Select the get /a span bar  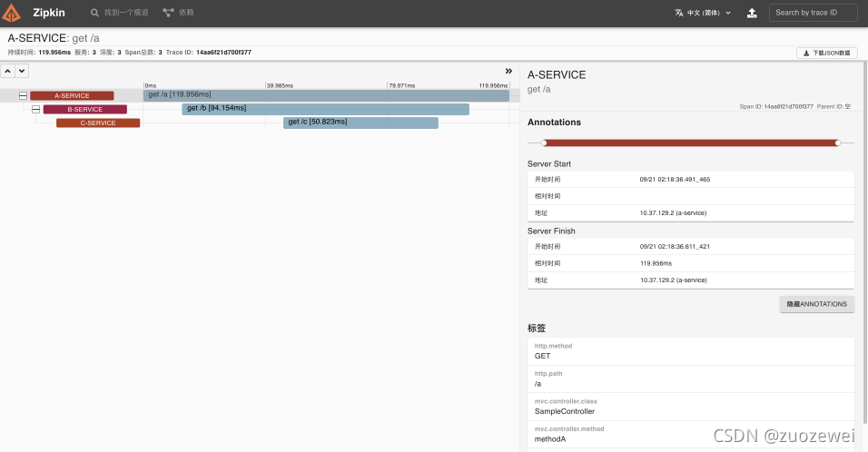pos(326,95)
